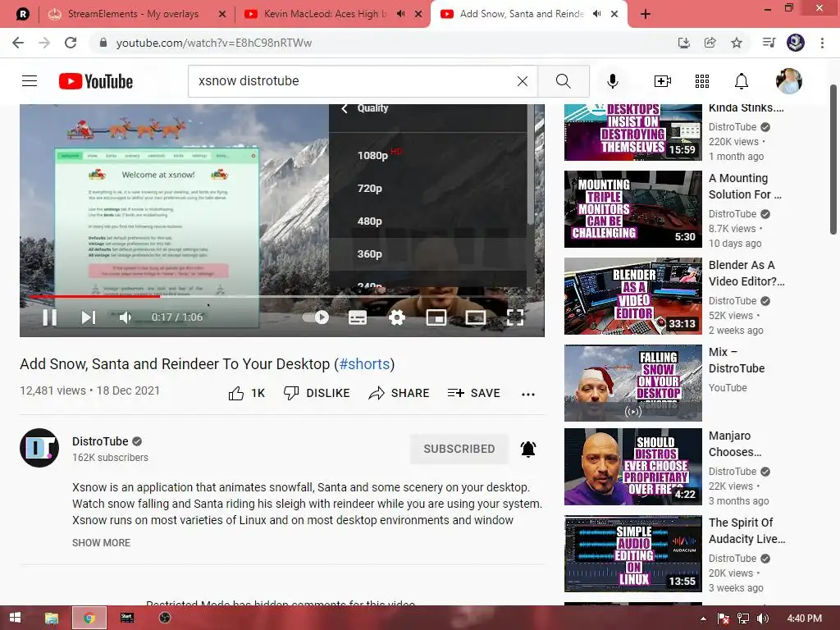Open Manjaro Chooses video title
Screen dimensions: 840x630
pyautogui.click(x=735, y=444)
